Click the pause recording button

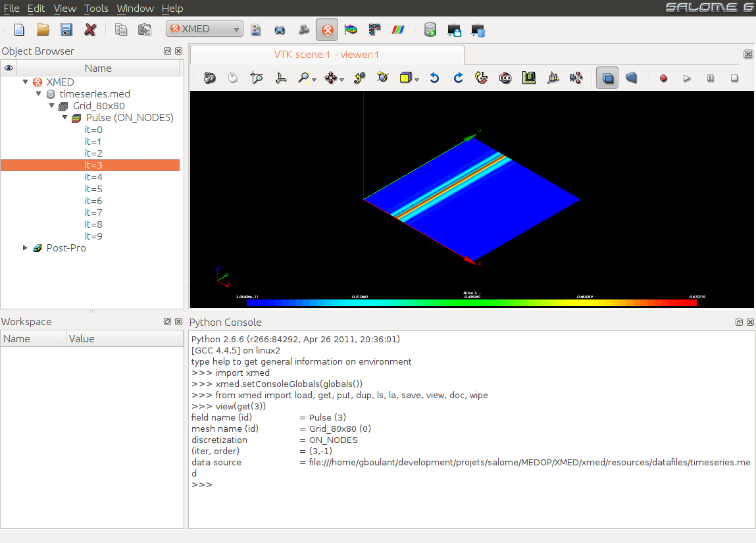[711, 78]
